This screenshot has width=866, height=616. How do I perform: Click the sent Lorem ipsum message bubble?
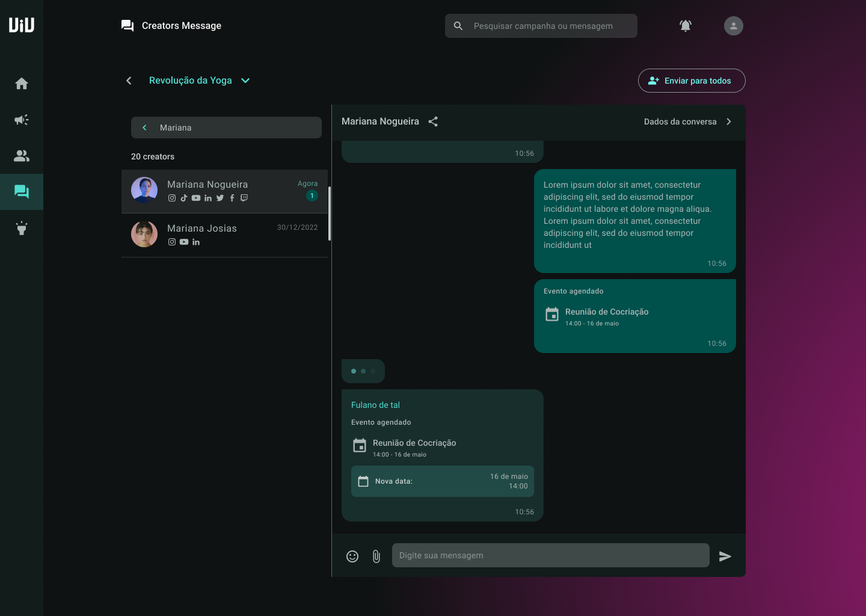click(635, 221)
